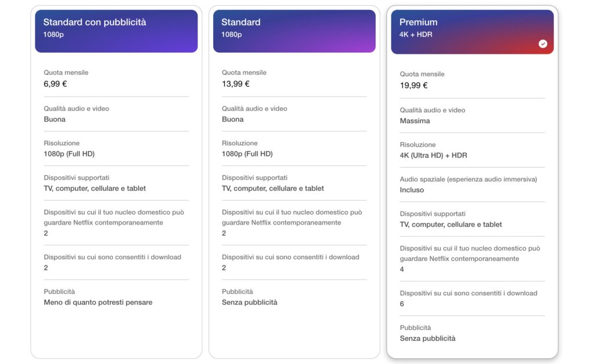
Task: Choose the Standard 1080p plan header
Action: click(x=295, y=31)
